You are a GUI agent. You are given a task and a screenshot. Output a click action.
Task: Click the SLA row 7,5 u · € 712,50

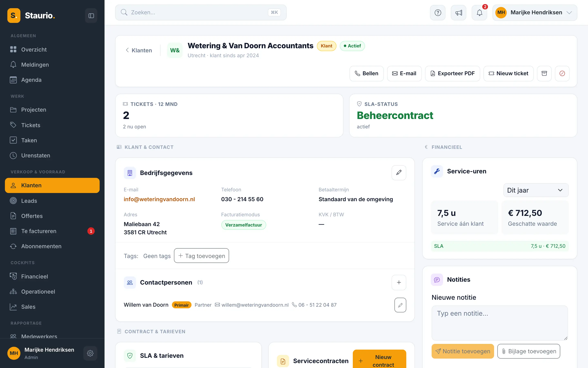(x=500, y=246)
